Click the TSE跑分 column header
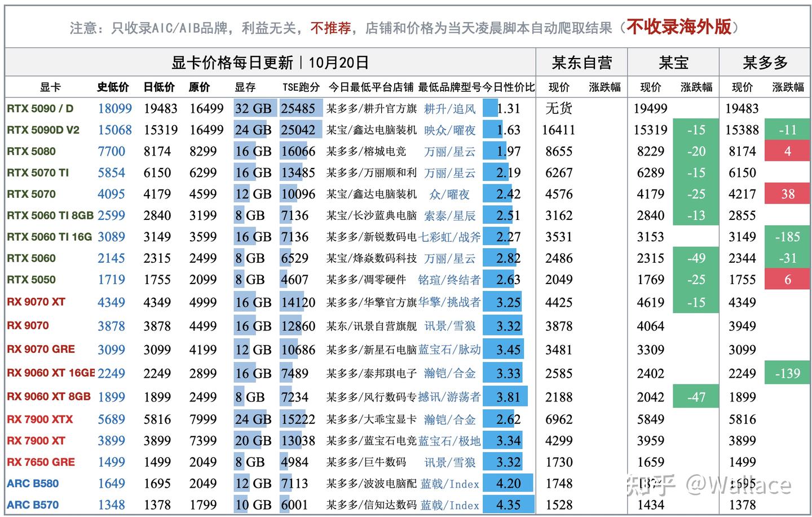Screen dimensions: 812x517 [x=301, y=87]
